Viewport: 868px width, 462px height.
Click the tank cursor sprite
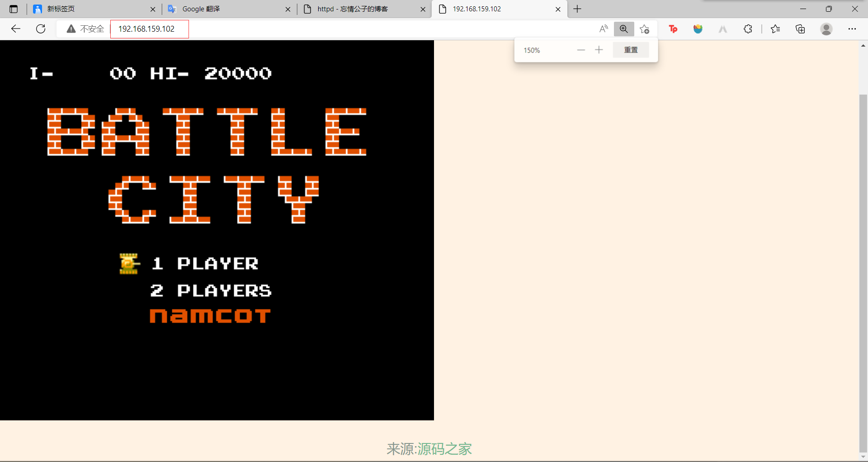[x=129, y=263]
